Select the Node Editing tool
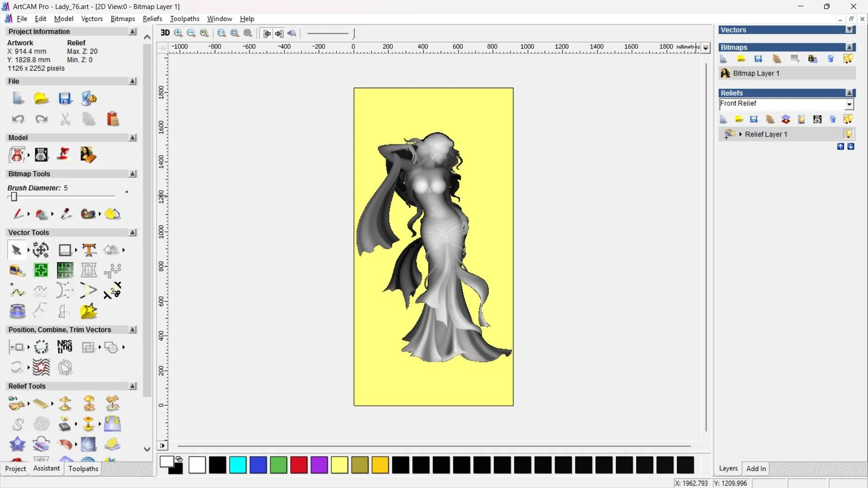Viewport: 868px width, 488px height. click(18, 291)
